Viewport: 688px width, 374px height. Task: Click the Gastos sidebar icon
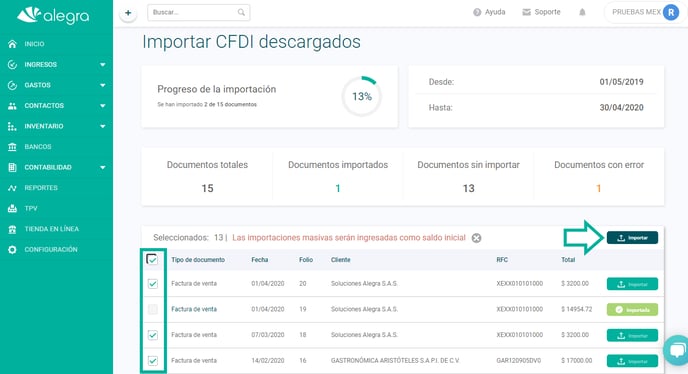12,85
